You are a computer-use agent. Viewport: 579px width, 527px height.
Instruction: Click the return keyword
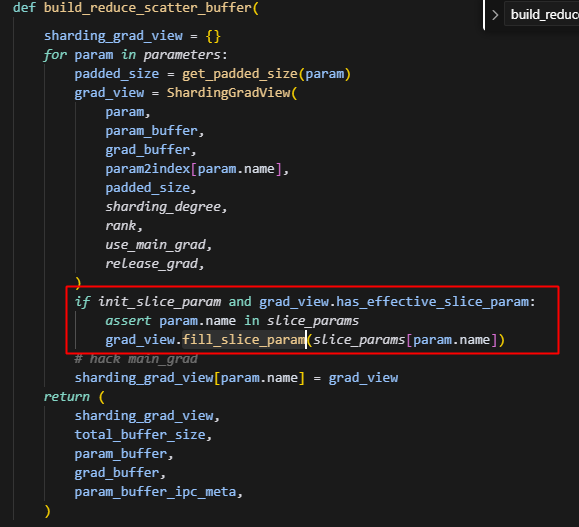[x=66, y=397]
